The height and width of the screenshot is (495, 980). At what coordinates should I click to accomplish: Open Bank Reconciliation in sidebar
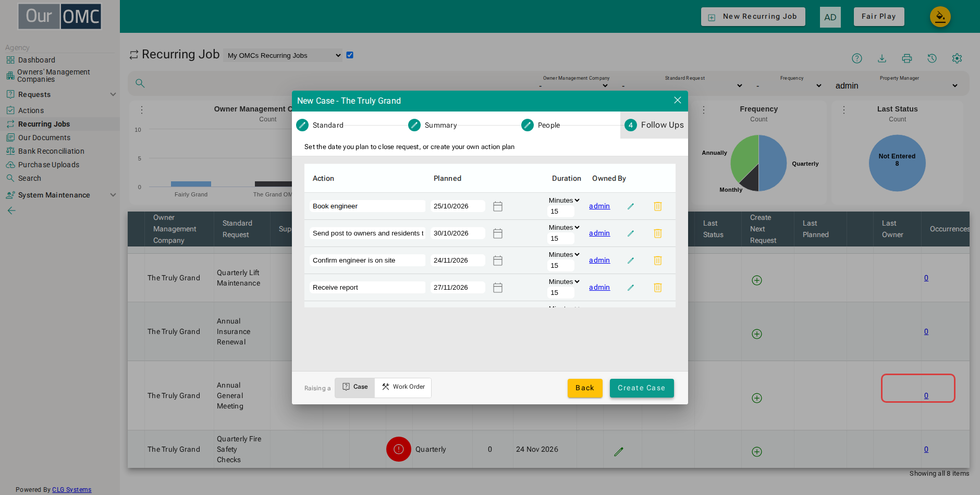click(51, 151)
